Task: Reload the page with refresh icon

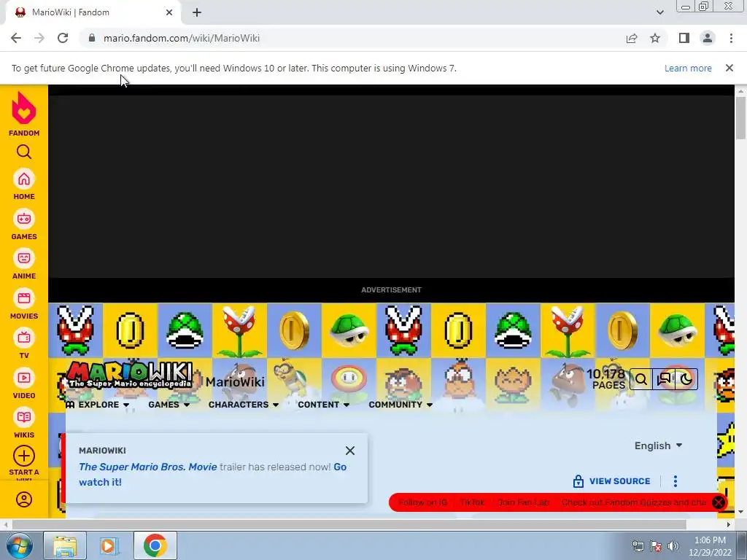Action: pyautogui.click(x=63, y=38)
